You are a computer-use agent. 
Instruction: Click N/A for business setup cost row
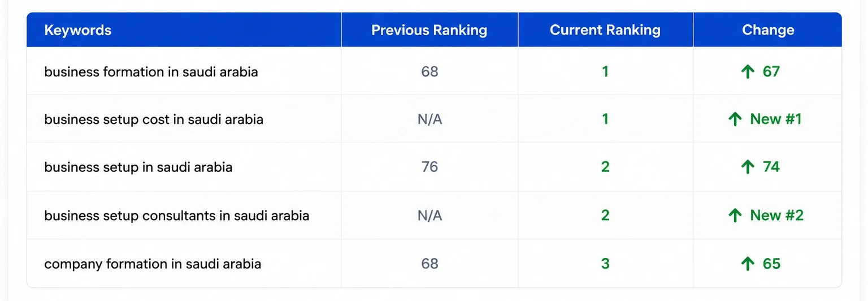pyautogui.click(x=429, y=119)
